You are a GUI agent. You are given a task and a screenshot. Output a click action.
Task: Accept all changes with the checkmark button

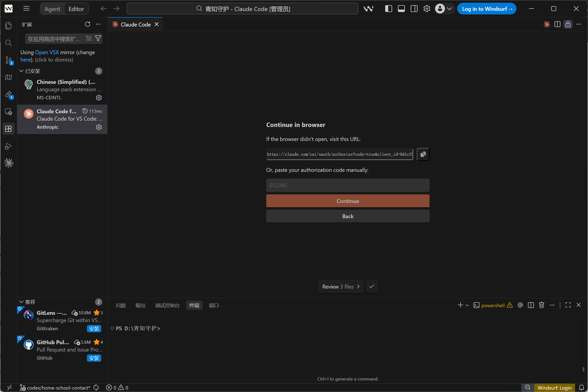tap(371, 287)
